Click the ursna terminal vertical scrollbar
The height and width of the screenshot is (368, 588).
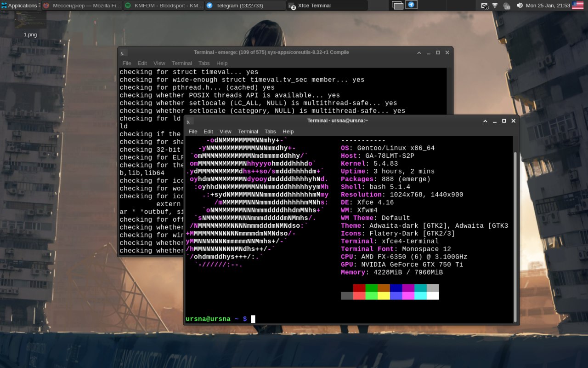(x=515, y=237)
